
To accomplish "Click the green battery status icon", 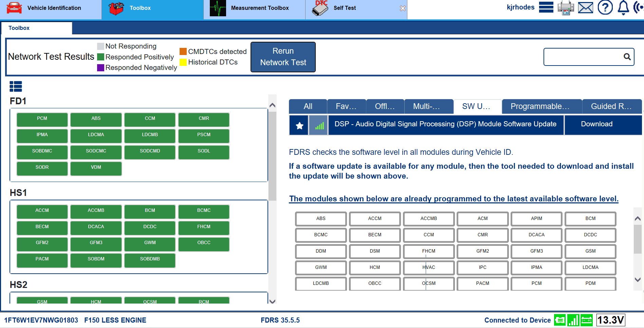I will (x=586, y=320).
